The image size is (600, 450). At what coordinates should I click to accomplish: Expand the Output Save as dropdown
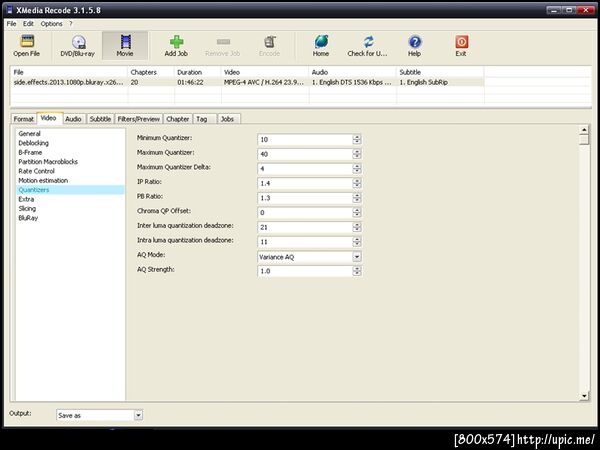point(139,415)
